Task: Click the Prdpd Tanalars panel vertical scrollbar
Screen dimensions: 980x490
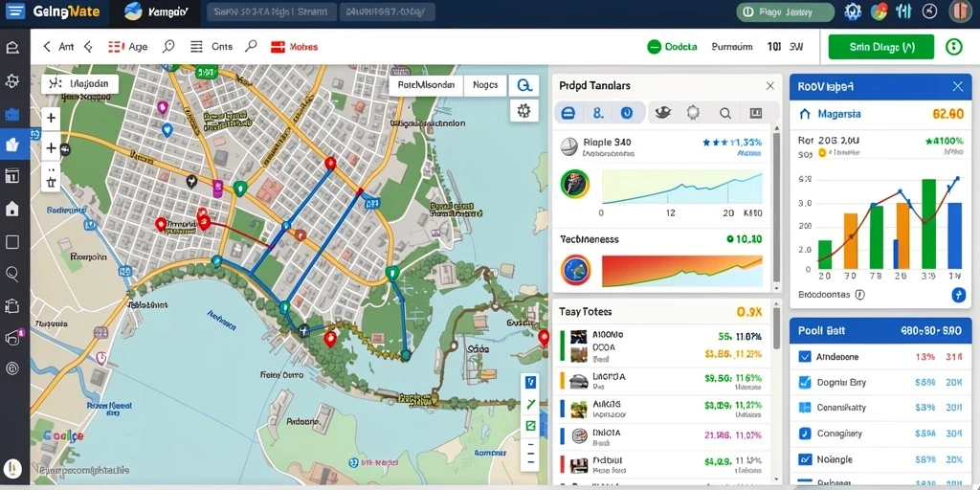Action: pos(777,207)
